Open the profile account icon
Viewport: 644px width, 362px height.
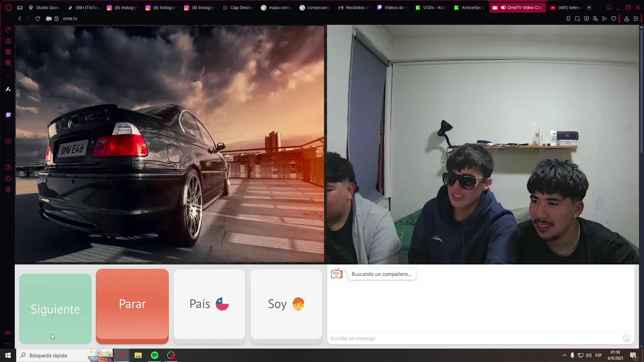tap(626, 19)
